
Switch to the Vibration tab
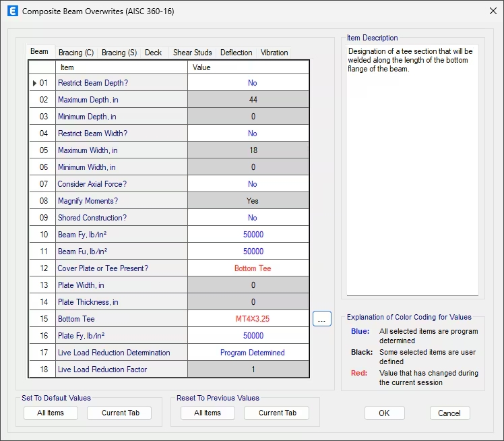(x=274, y=53)
